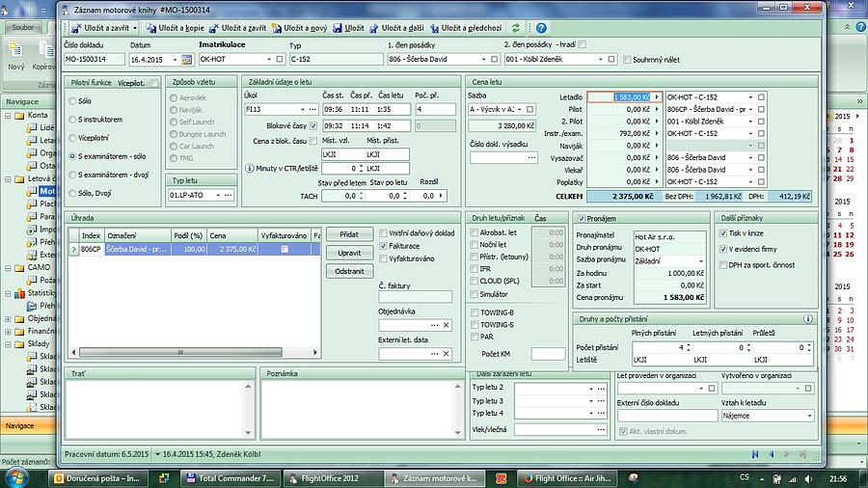Viewport: 868px width, 488px height.
Task: Select the S instruktorem radio button
Action: point(74,120)
